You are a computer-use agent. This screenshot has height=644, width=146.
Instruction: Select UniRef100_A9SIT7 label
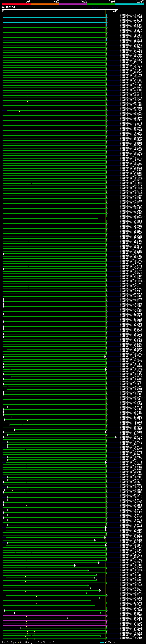131,30
